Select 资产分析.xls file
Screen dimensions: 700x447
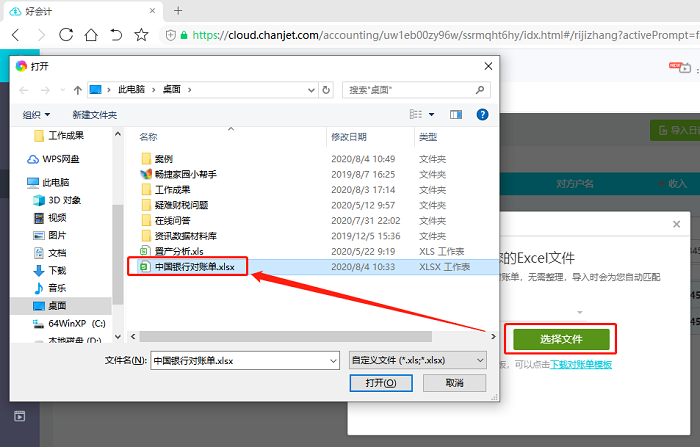point(172,251)
